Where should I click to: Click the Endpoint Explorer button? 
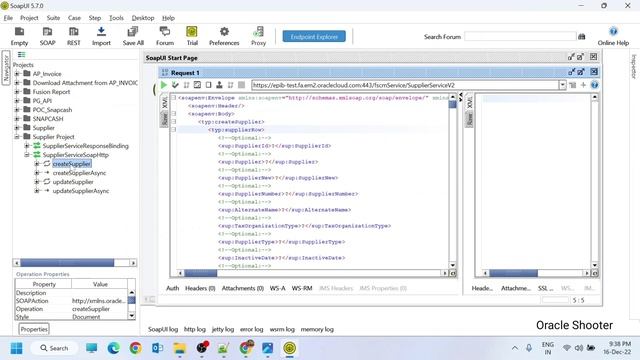[314, 36]
